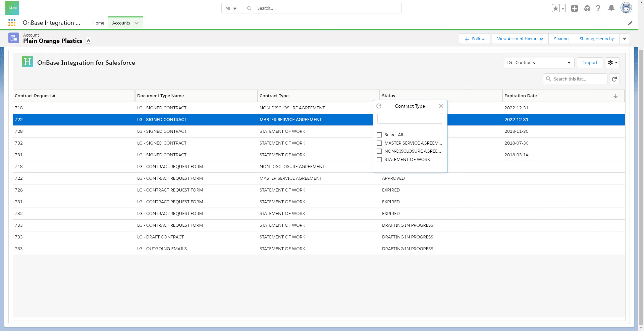Click the global search magnifier icon
Screen dimensions: 644x331
coord(249,8)
